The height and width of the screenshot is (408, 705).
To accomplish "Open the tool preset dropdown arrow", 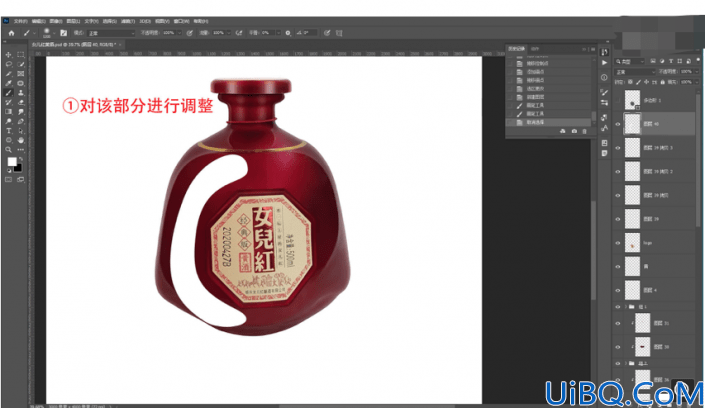I will (x=34, y=33).
